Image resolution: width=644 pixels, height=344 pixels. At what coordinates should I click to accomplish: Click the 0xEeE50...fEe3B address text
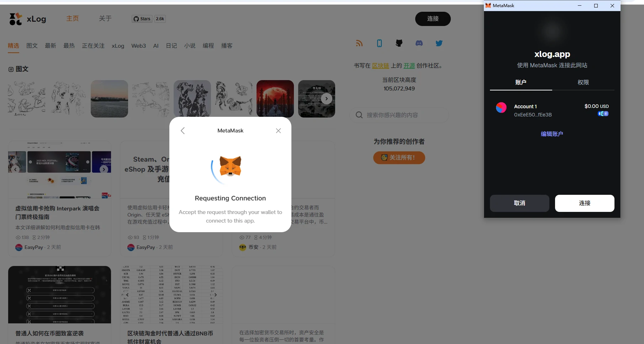[x=533, y=115]
